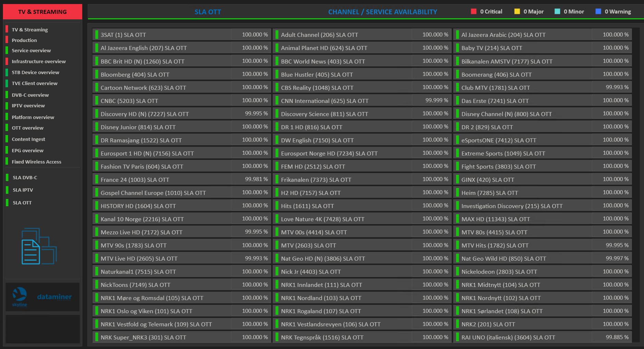Select the 3SAT (1) SLA OTT row
The image size is (644, 349).
[x=182, y=35]
